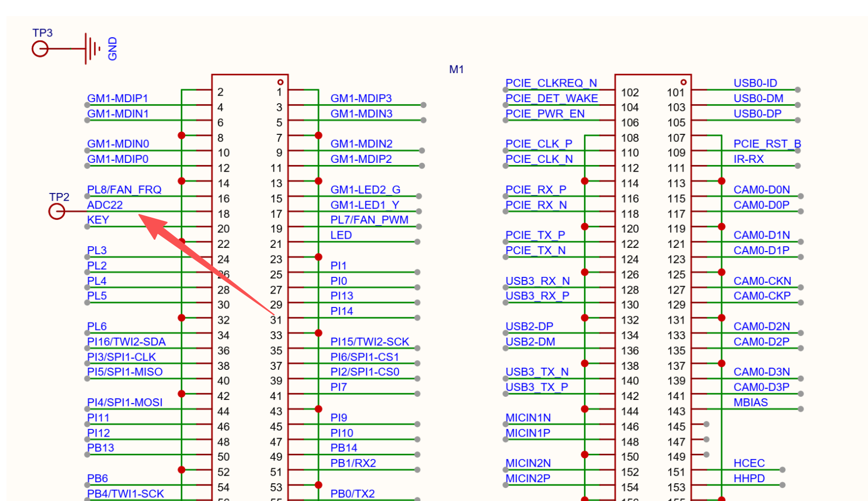The height and width of the screenshot is (501, 868).
Task: Click the CAM0-D0N net label
Action: (x=762, y=190)
